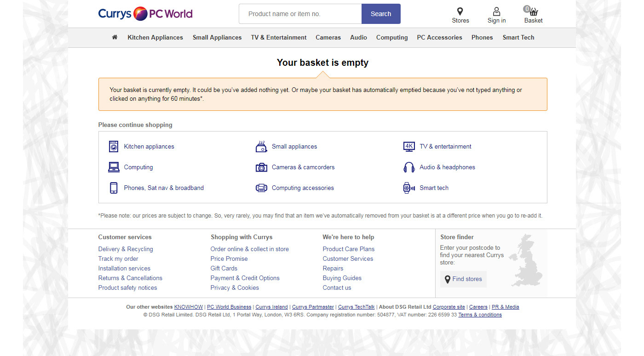Open Smart Tech nav menu
644x356 pixels.
pos(518,38)
